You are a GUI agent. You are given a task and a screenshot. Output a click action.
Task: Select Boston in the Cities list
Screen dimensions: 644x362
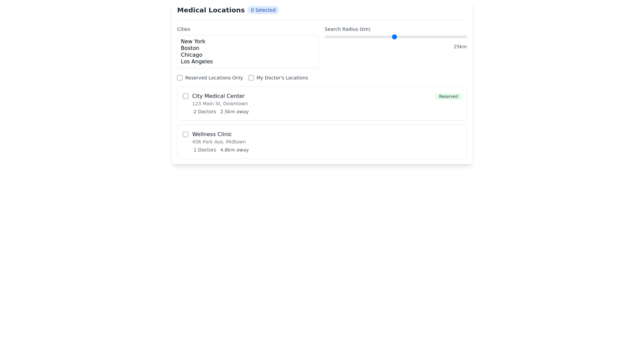pos(190,48)
